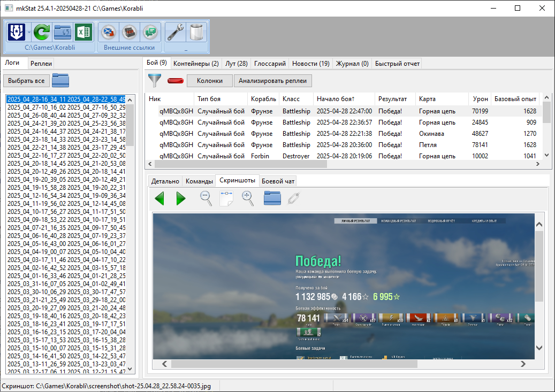Sort table by Результат column header

395,99
